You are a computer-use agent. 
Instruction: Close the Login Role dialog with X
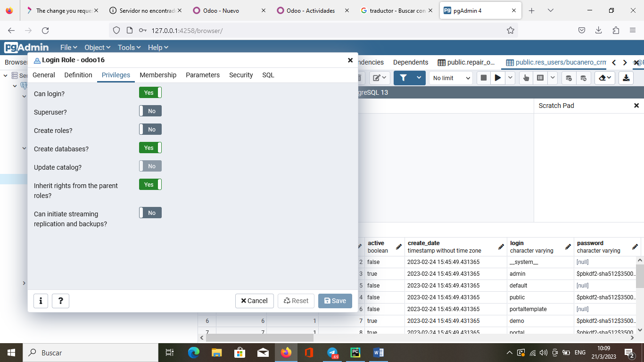click(x=350, y=60)
